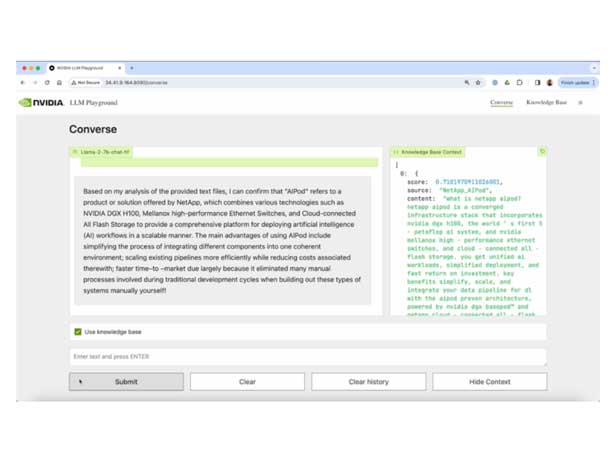Open the Chrome three-dot menu
Image resolution: width=611 pixels, height=458 pixels.
591,82
